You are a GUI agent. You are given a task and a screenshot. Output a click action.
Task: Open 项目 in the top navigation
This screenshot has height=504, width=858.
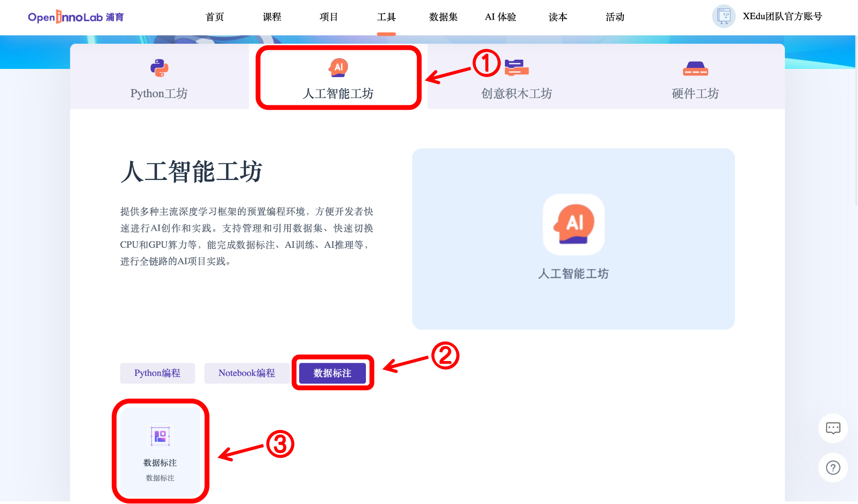click(329, 17)
